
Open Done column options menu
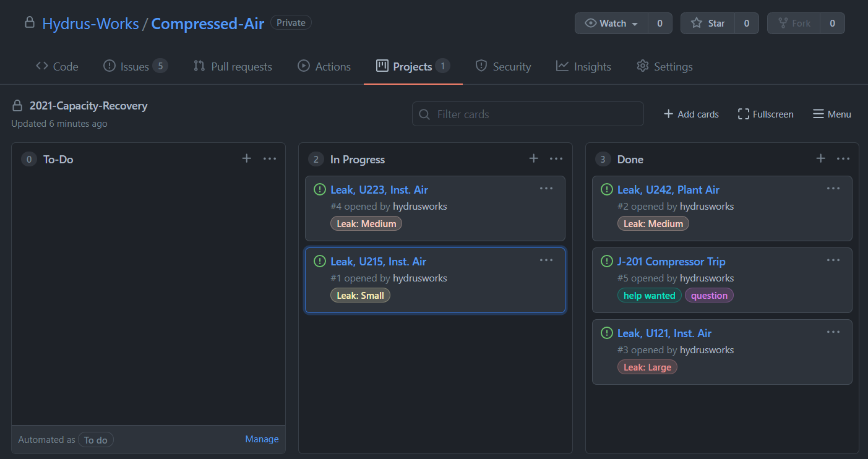(x=843, y=158)
